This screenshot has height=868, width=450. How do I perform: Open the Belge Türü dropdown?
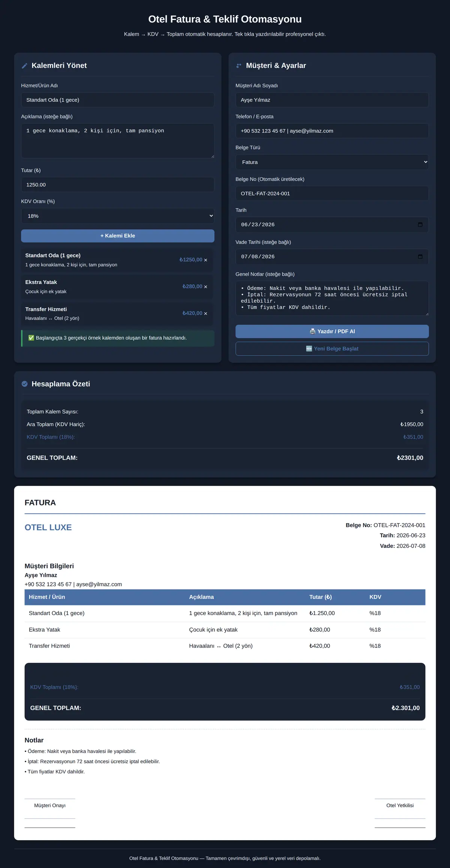click(332, 162)
